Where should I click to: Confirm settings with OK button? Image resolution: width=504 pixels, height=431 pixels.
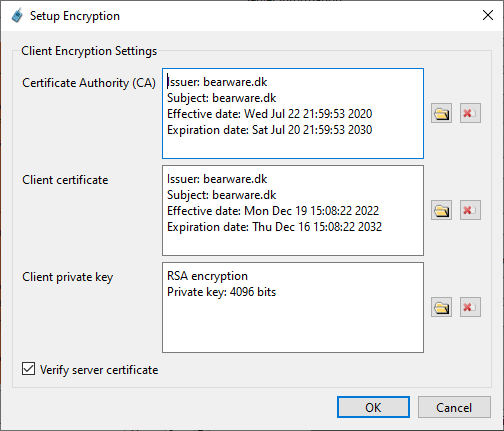tap(373, 407)
